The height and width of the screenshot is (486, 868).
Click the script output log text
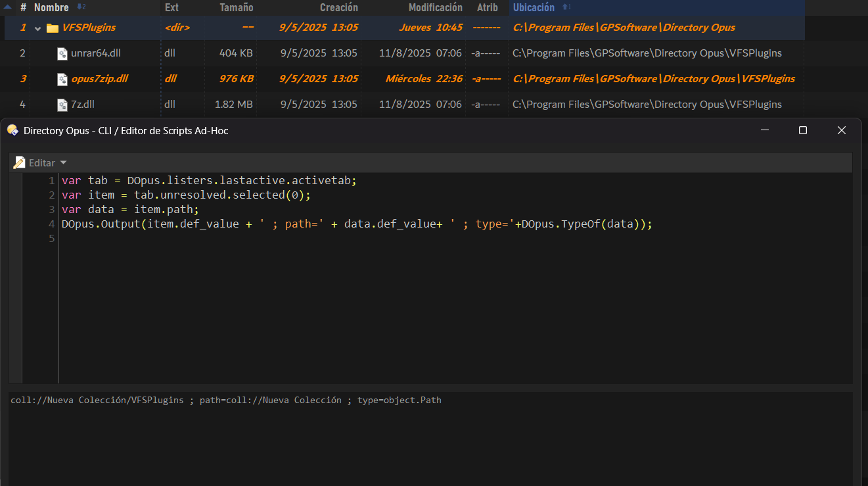click(226, 400)
